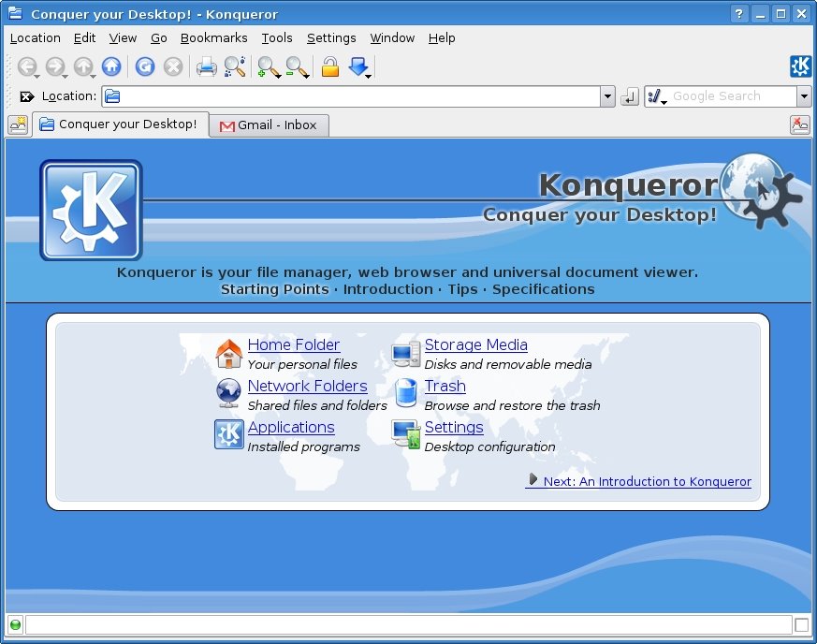Image resolution: width=817 pixels, height=644 pixels.
Task: Click into the Location address field
Action: pyautogui.click(x=351, y=96)
